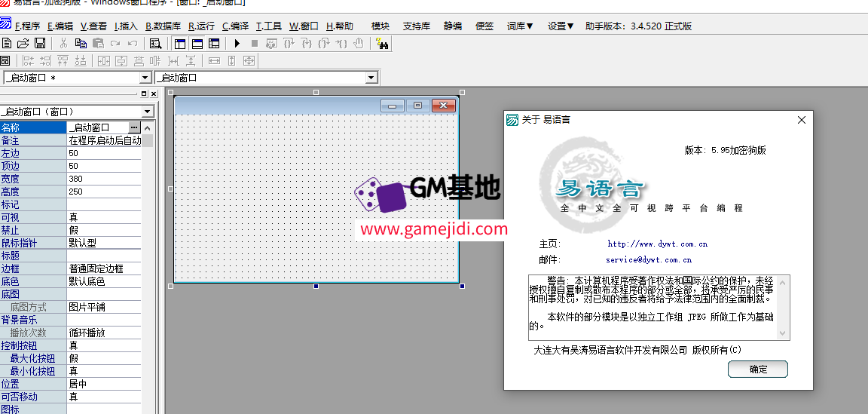Click the 标题 property empty value field
Screen dimensions: 868x414
tap(104, 256)
